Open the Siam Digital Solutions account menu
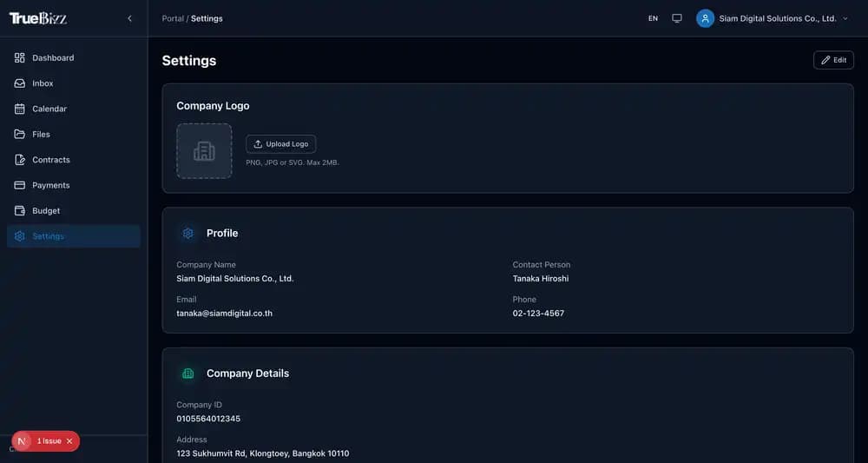Image resolution: width=868 pixels, height=463 pixels. (773, 18)
